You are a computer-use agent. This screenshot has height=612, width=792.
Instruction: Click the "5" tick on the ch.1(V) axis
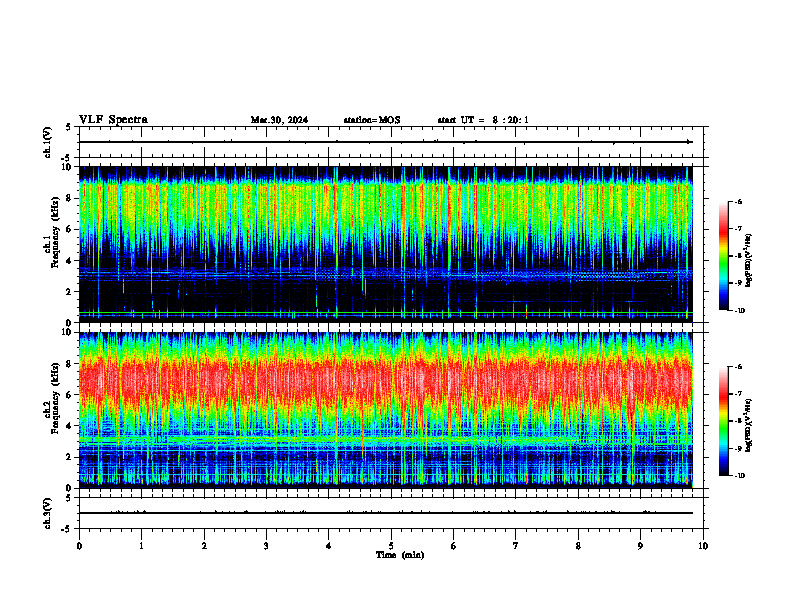tap(69, 127)
